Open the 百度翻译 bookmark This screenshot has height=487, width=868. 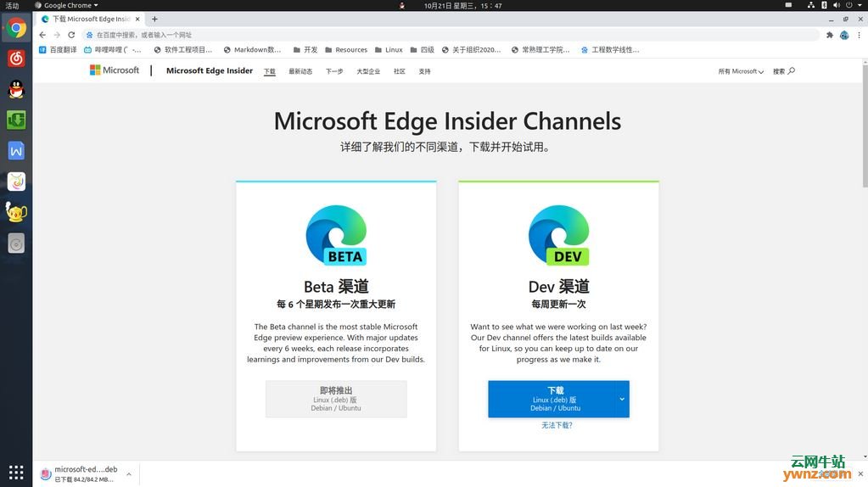(x=59, y=50)
